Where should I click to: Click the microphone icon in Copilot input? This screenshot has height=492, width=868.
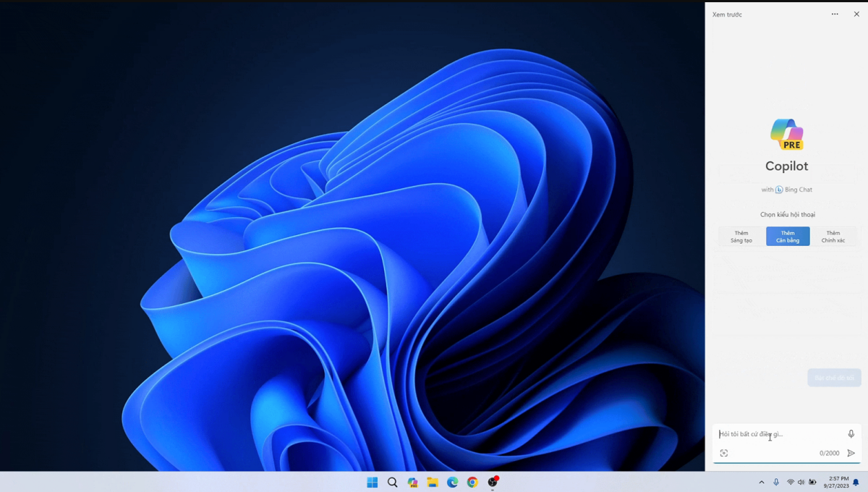coord(851,434)
